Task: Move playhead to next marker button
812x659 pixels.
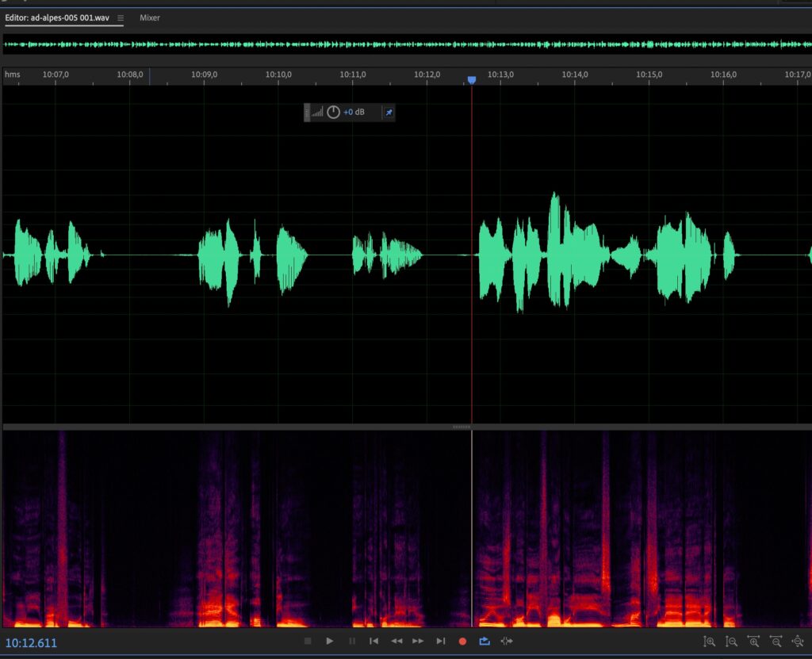Action: click(x=441, y=641)
